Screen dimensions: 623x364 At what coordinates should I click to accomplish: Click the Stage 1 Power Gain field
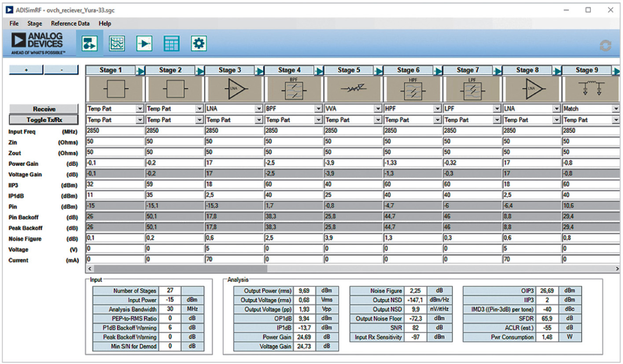tap(114, 164)
